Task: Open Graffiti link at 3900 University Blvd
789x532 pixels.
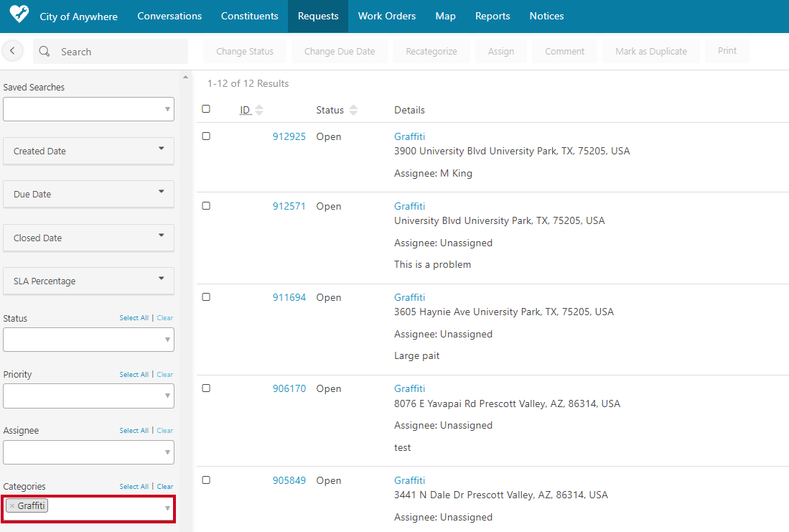Action: (x=410, y=136)
